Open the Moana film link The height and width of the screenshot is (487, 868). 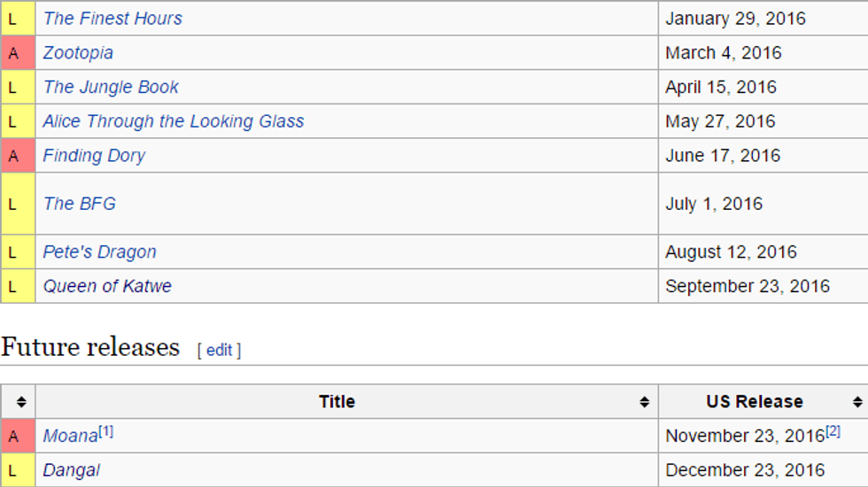(70, 437)
